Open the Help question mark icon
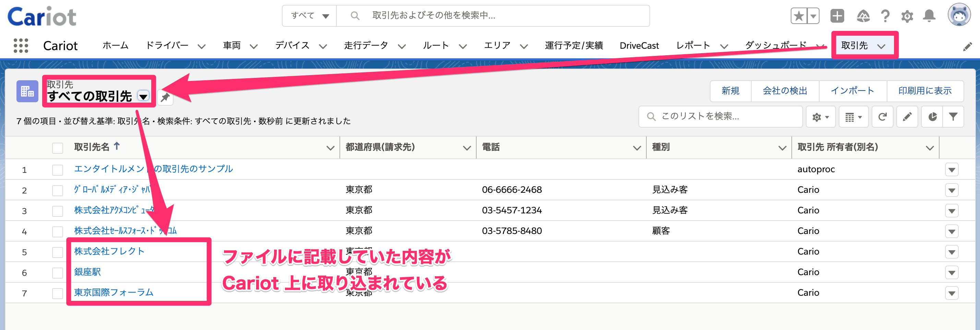The image size is (980, 330). point(885,16)
